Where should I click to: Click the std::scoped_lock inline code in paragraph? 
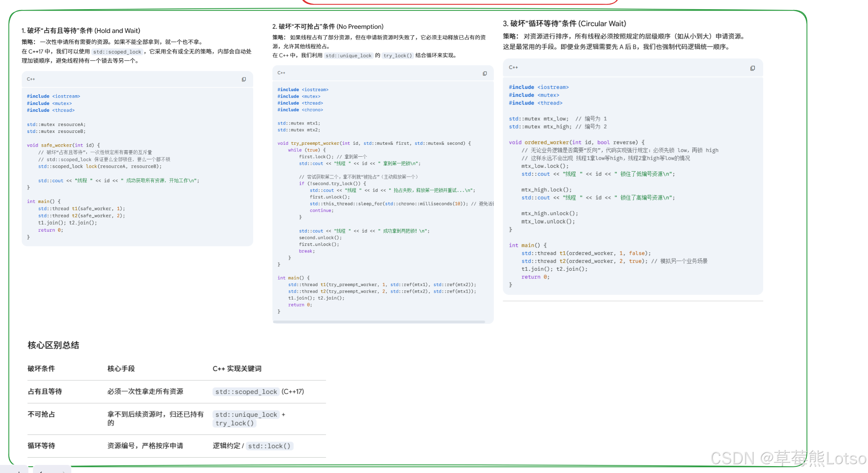[117, 52]
